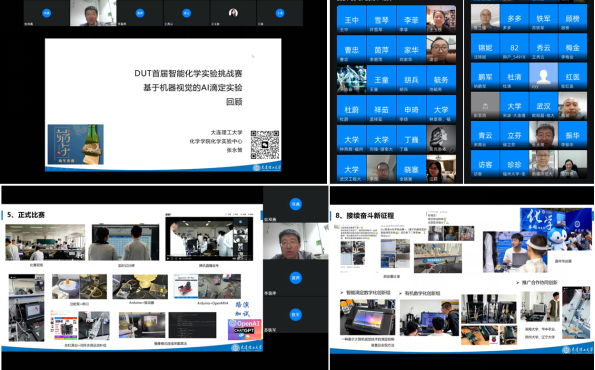Click the blank silhouette avatar tile

[x=543, y=76]
